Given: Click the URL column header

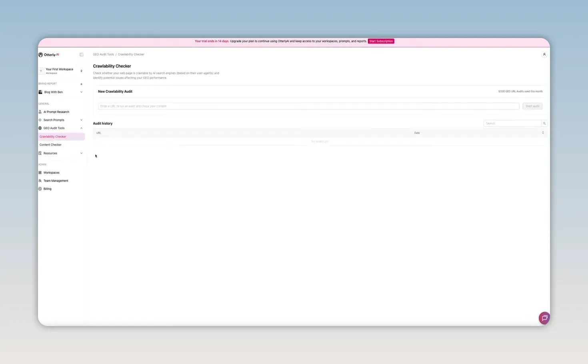Looking at the screenshot, I should click(99, 133).
